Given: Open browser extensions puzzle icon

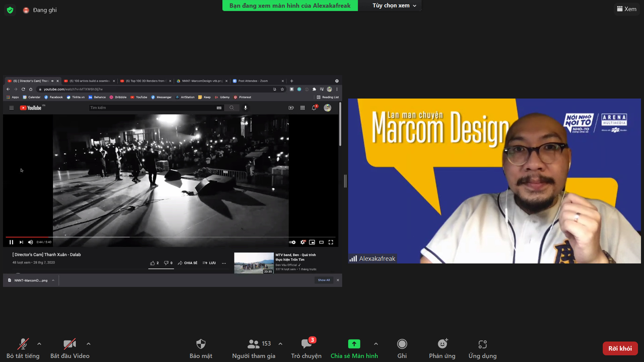Looking at the screenshot, I should point(314,89).
